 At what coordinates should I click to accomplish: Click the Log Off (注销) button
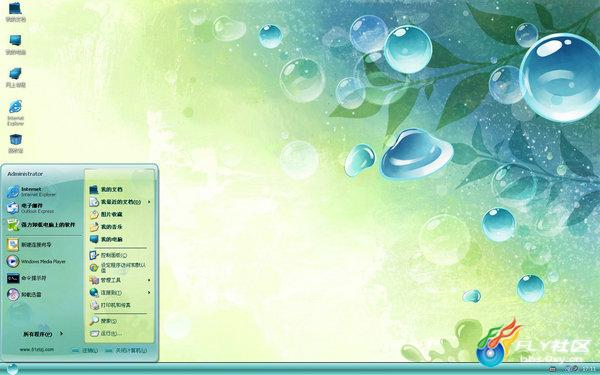pyautogui.click(x=85, y=350)
